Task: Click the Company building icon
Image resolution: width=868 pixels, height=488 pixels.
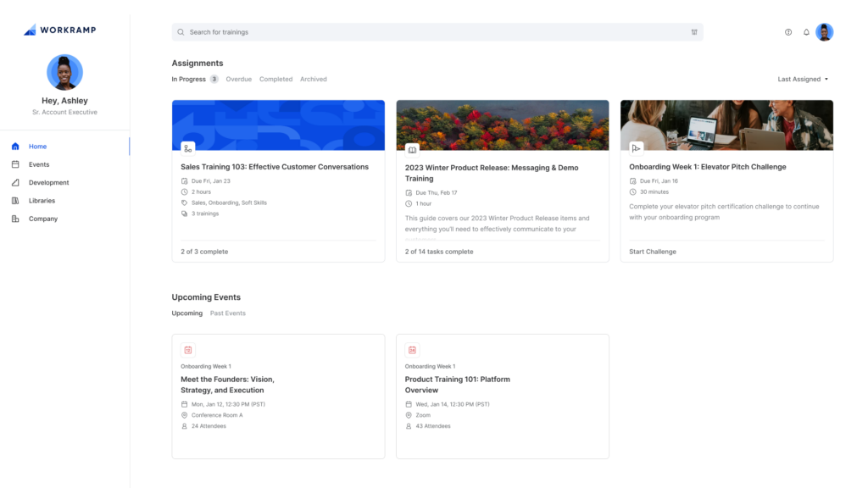Action: 15,219
